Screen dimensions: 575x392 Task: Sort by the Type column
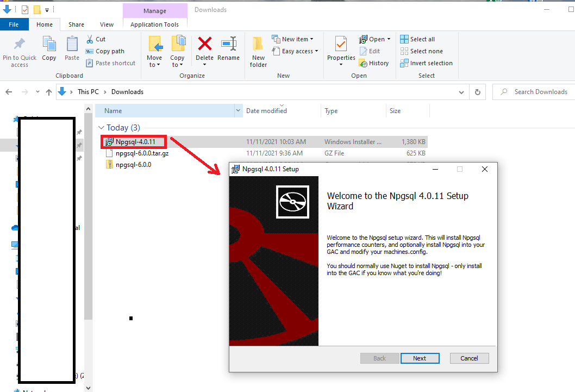coord(353,111)
